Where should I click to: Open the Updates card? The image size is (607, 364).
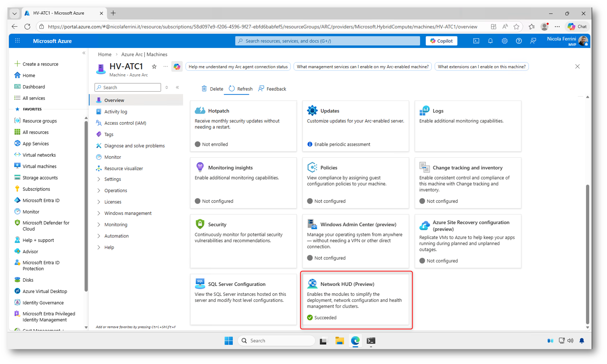click(x=356, y=126)
